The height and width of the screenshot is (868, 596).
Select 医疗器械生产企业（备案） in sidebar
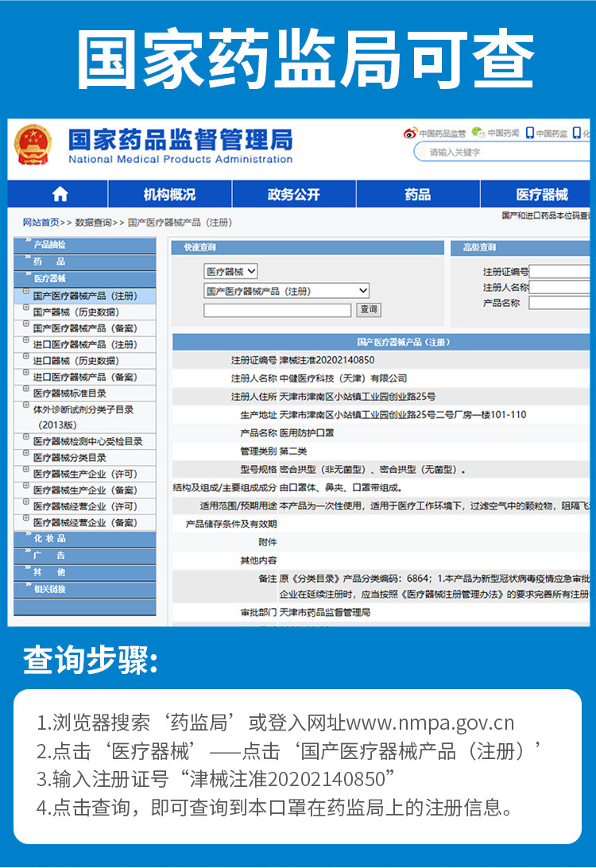pyautogui.click(x=85, y=490)
